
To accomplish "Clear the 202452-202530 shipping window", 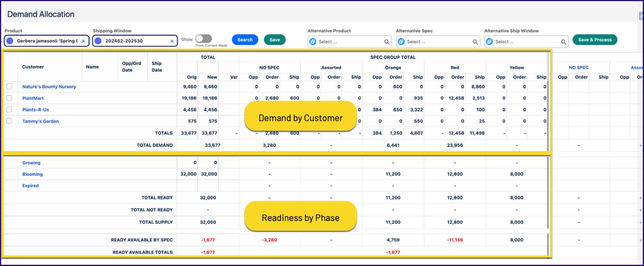I will (172, 41).
